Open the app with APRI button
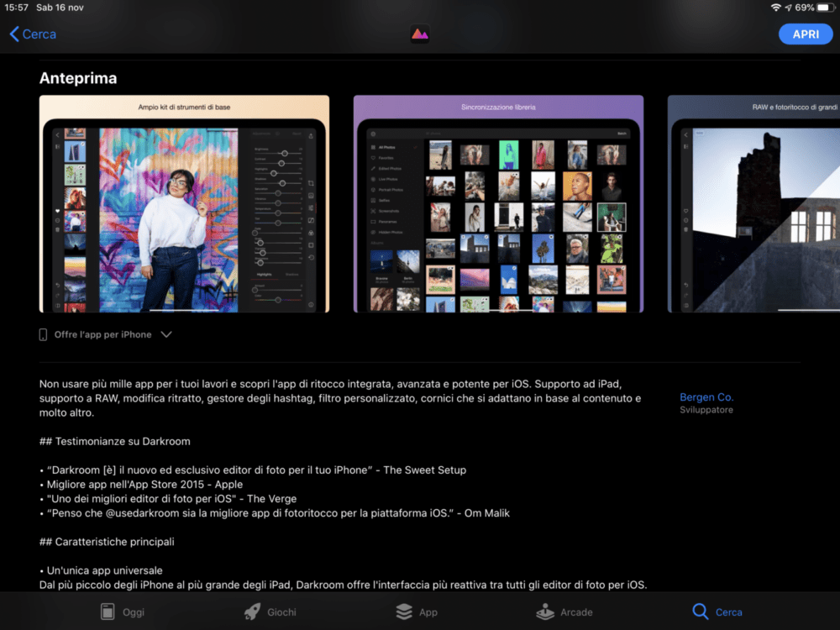Image resolution: width=840 pixels, height=630 pixels. [806, 34]
